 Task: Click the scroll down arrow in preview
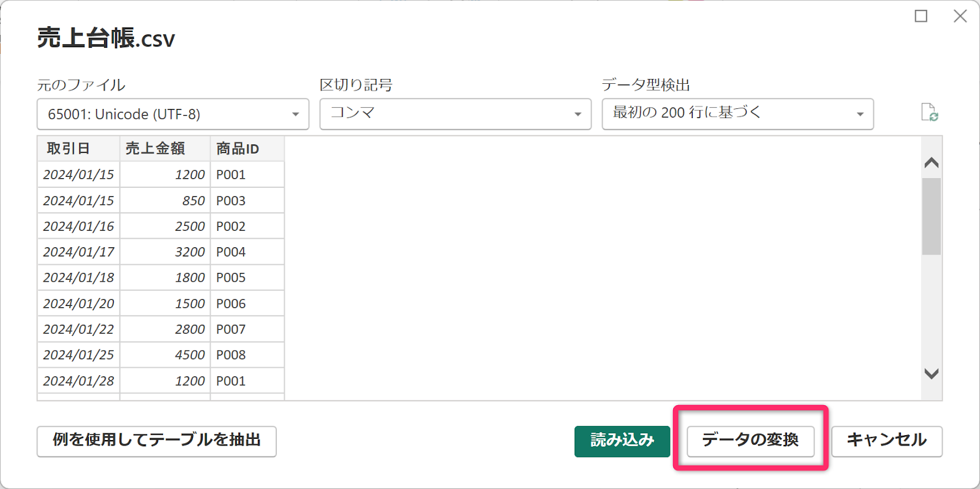tap(932, 373)
